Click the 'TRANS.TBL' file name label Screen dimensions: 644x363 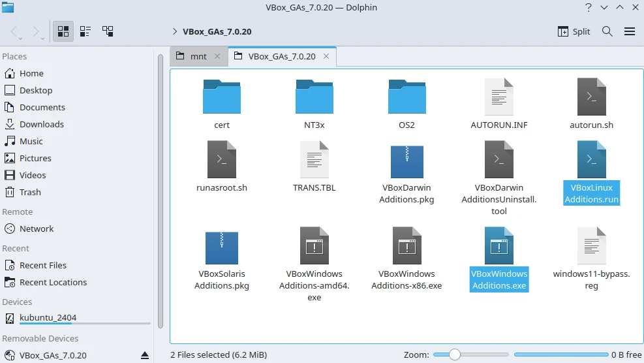(314, 187)
